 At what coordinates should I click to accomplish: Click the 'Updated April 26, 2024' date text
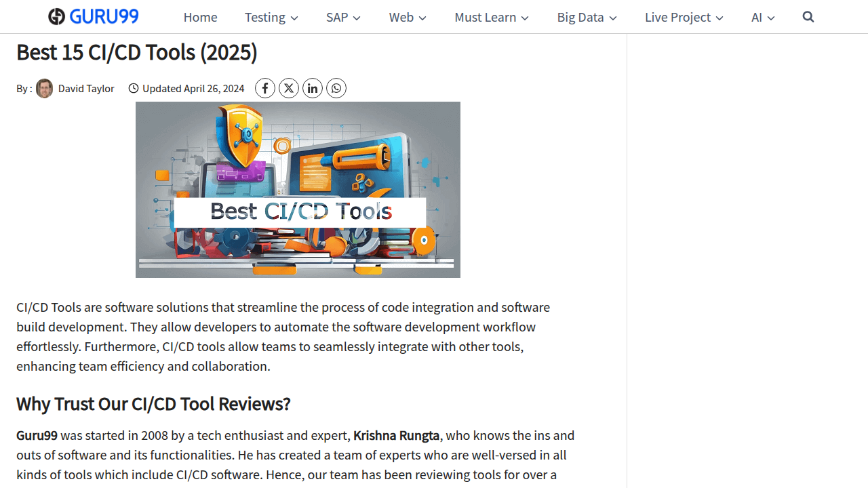[193, 88]
